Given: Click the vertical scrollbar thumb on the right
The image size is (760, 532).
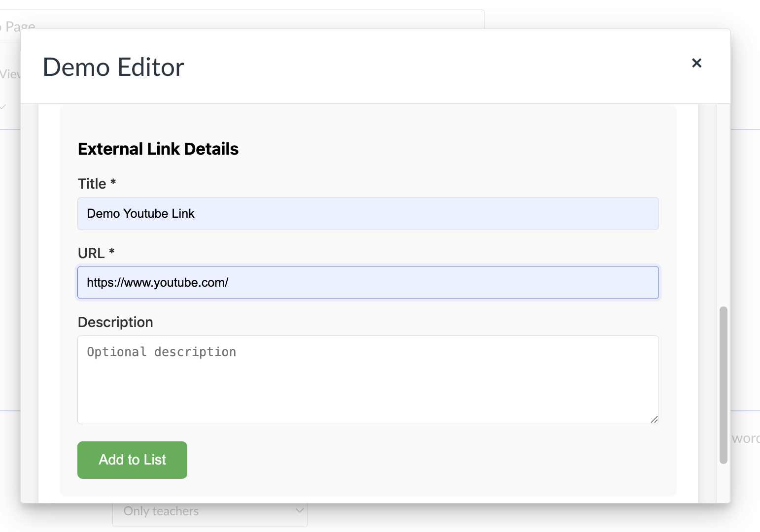Looking at the screenshot, I should [x=723, y=386].
